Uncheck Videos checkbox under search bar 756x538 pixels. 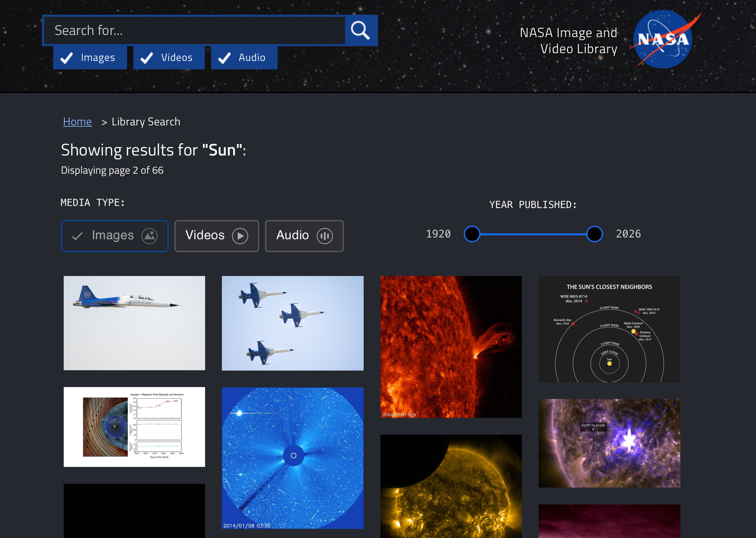click(x=169, y=58)
